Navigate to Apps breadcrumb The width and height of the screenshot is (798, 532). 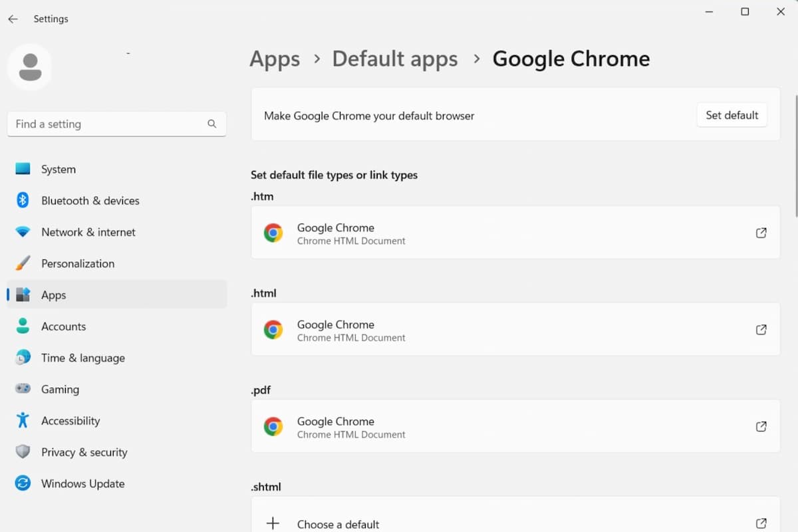tap(275, 59)
